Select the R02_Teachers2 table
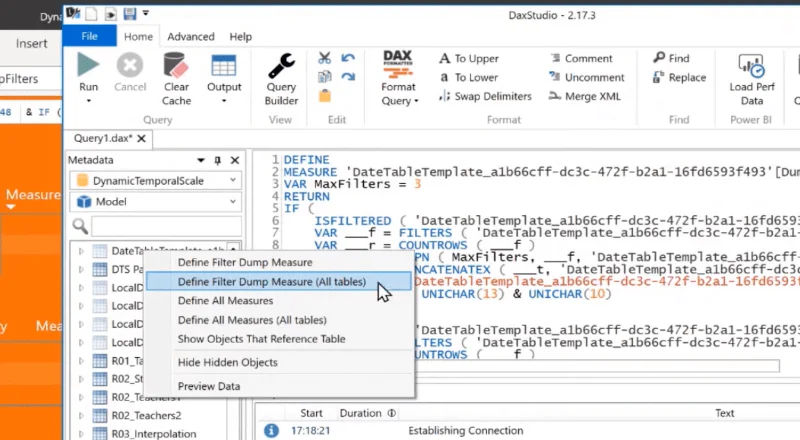 tap(146, 415)
